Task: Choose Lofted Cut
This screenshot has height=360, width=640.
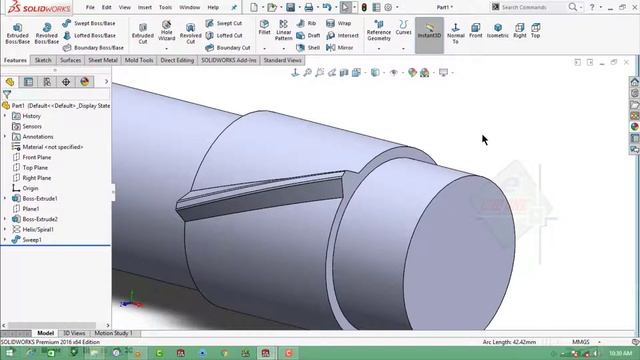Action: [x=224, y=36]
